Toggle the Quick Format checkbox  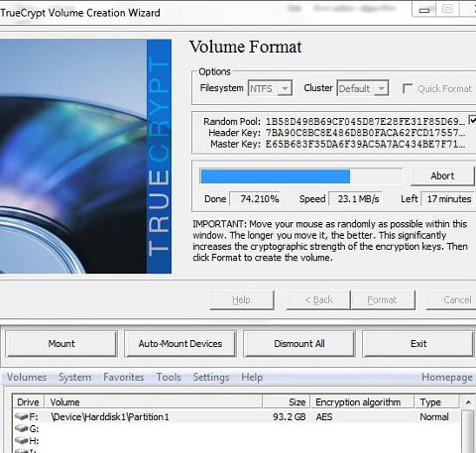point(408,89)
